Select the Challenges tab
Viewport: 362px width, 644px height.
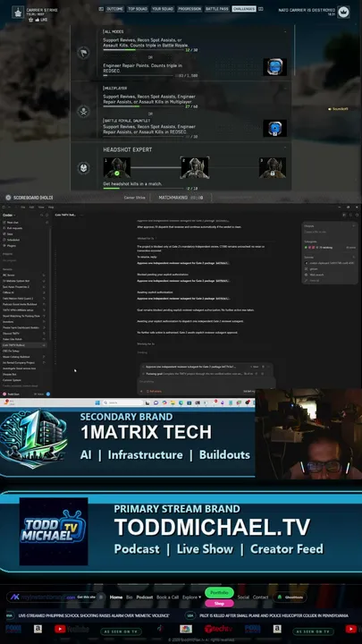pyautogui.click(x=244, y=9)
